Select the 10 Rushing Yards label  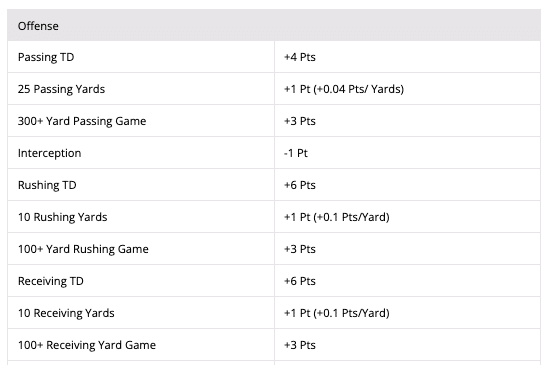62,217
